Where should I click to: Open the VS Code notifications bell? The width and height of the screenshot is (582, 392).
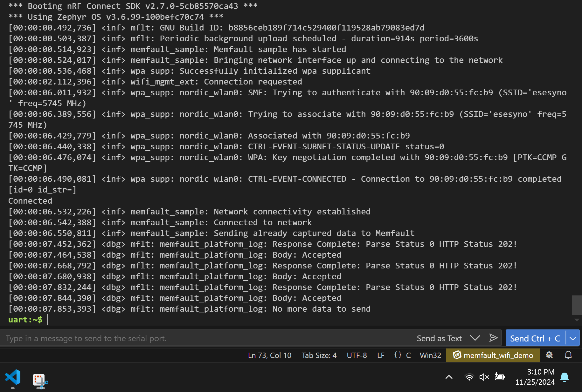568,355
